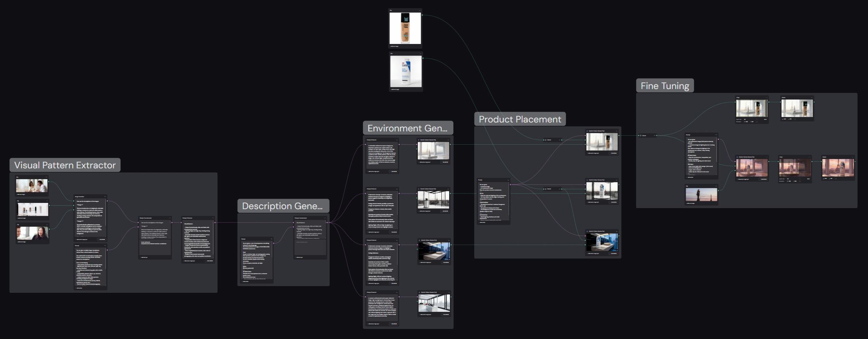The width and height of the screenshot is (868, 339).
Task: Run Model on fourth environment Gemini node
Action: 446,315
